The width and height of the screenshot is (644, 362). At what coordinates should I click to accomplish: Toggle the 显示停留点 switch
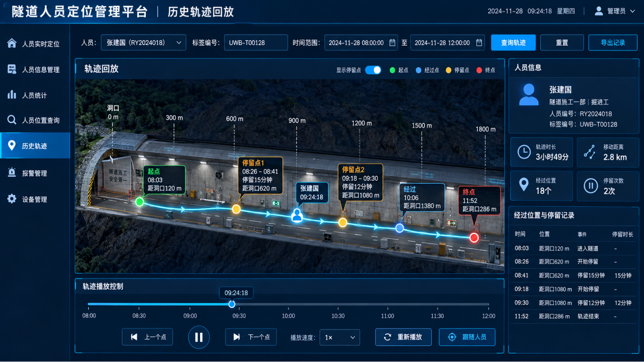(373, 70)
